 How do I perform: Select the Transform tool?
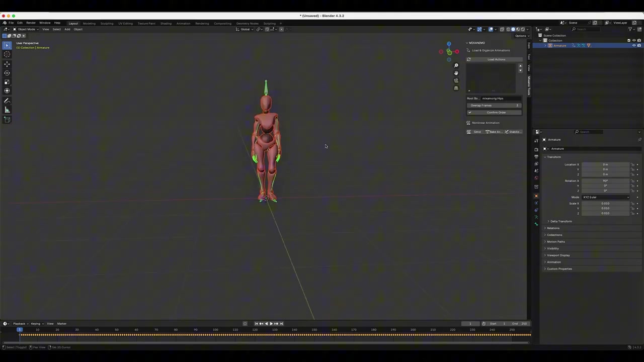click(x=7, y=91)
